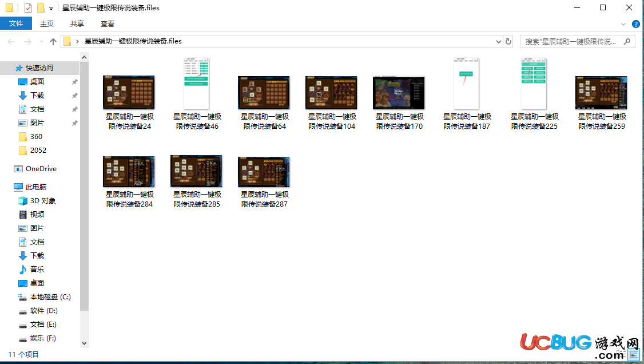Screen dimensions: 644x364
Task: Select image file 星辰辅助一键极限传说装备170
Action: coord(399,102)
